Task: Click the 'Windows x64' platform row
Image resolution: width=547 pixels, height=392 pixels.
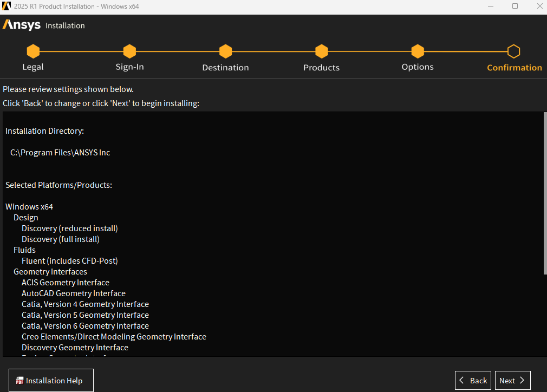Action: pos(29,207)
